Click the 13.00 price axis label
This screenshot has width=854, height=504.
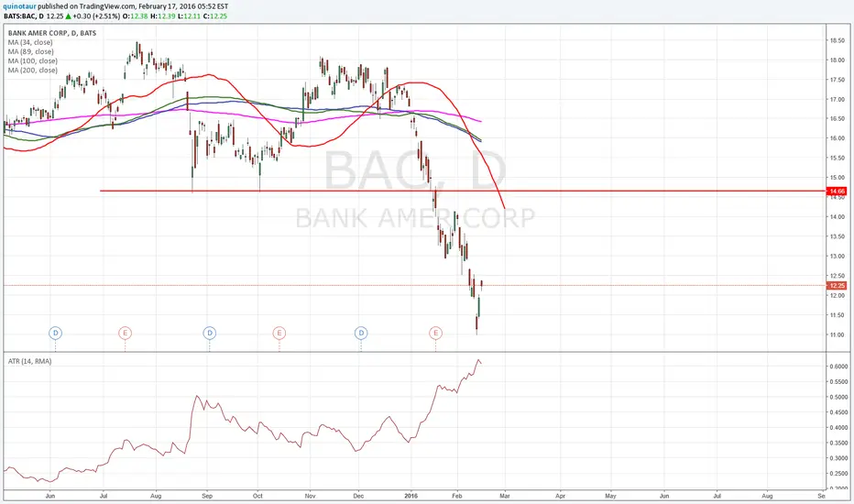(838, 256)
